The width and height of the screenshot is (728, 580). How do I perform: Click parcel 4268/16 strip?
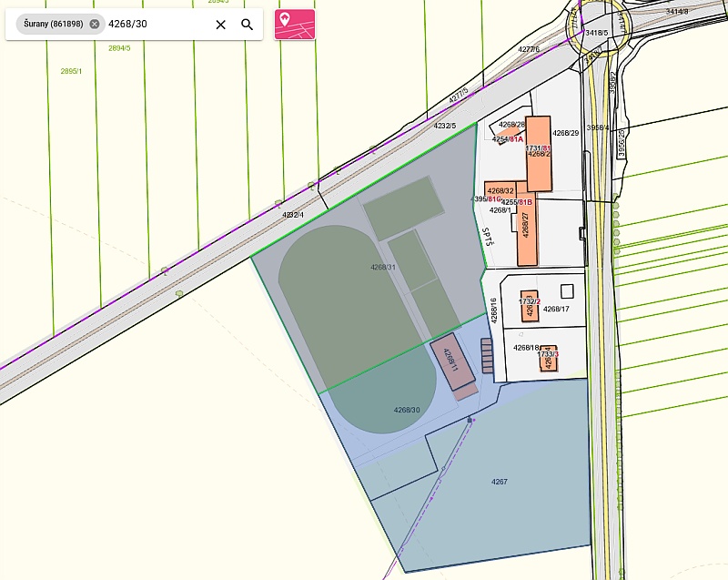493,310
